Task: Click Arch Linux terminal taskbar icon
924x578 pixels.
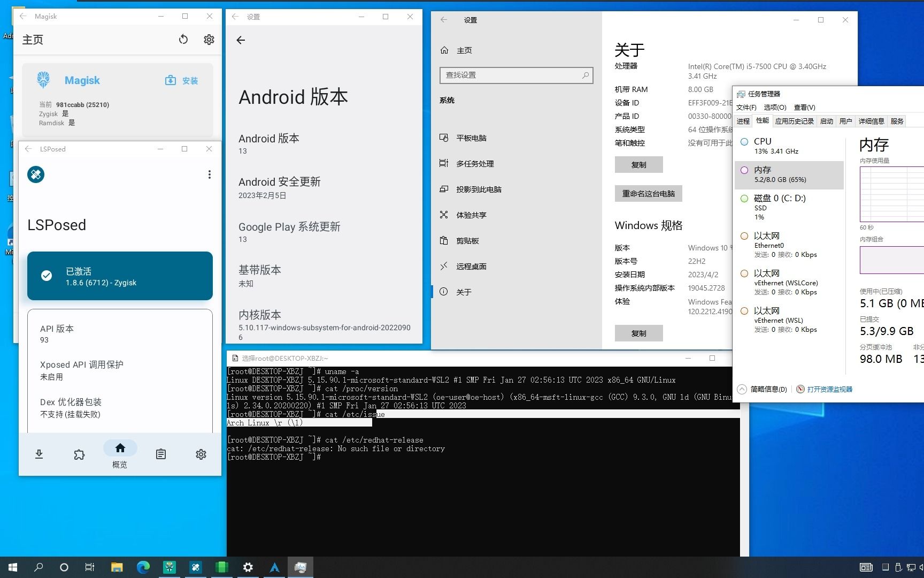Action: [274, 567]
